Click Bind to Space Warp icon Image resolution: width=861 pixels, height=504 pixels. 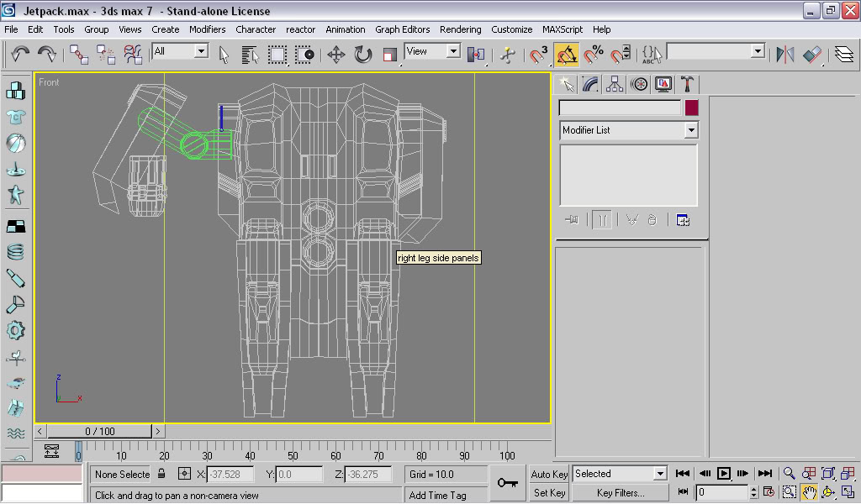coord(132,55)
